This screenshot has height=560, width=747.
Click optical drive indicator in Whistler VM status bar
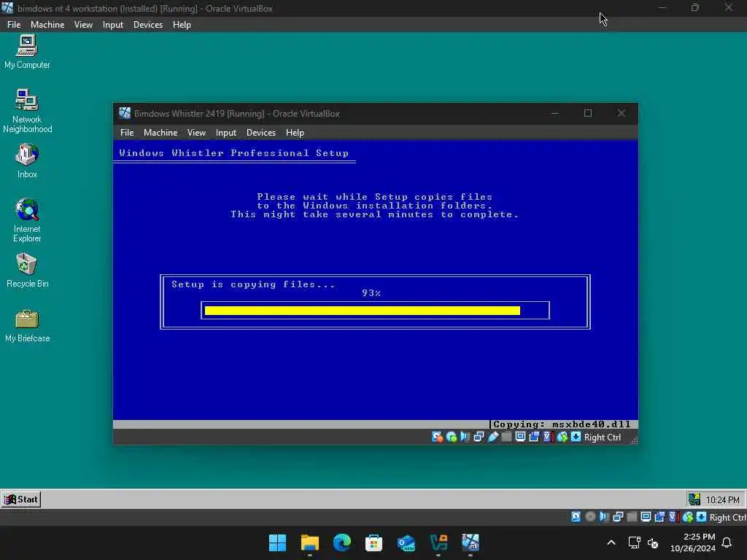pos(451,437)
